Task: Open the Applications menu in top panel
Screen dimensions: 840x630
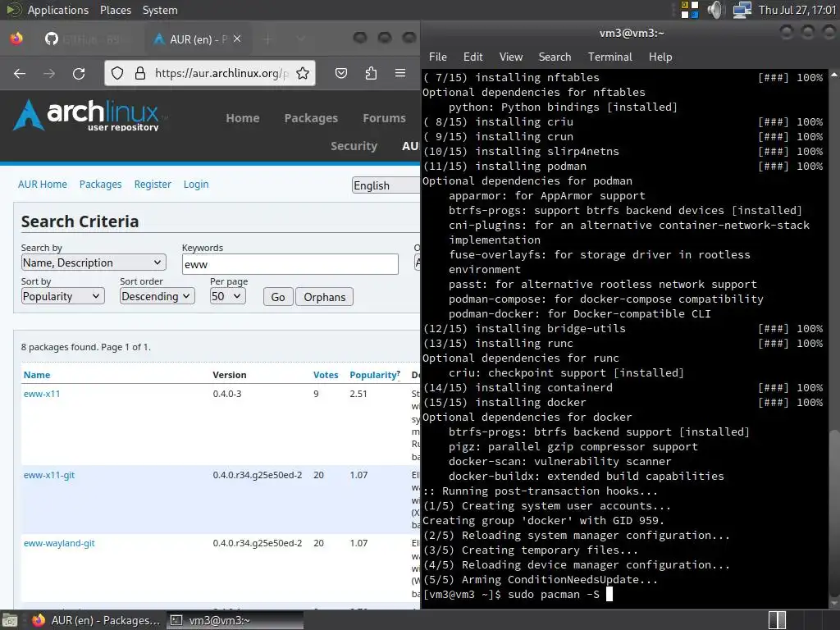Action: (x=58, y=10)
